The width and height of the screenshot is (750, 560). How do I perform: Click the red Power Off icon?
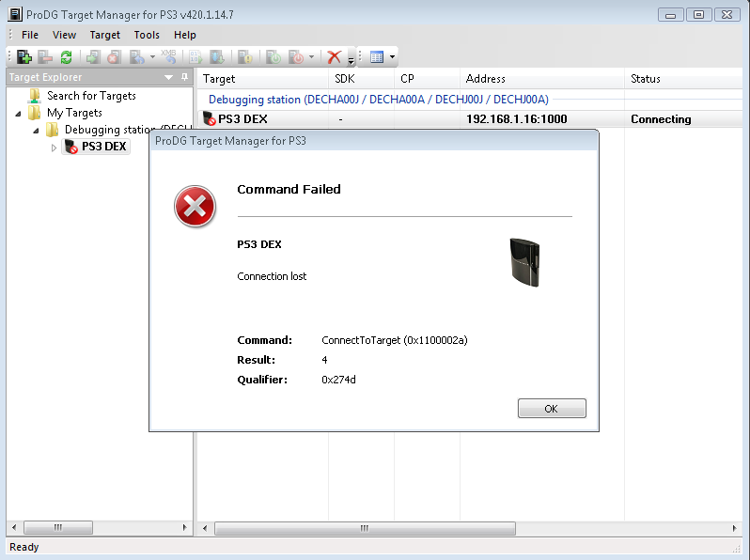[296, 57]
